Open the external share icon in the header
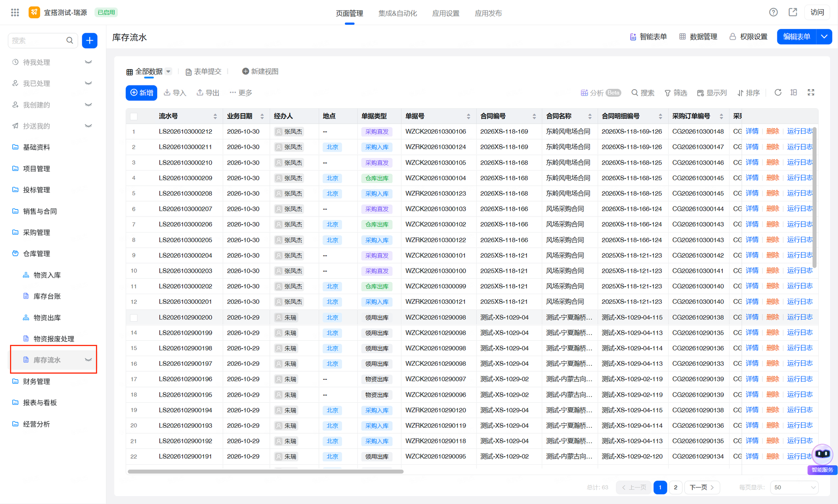The width and height of the screenshot is (838, 504). click(793, 13)
